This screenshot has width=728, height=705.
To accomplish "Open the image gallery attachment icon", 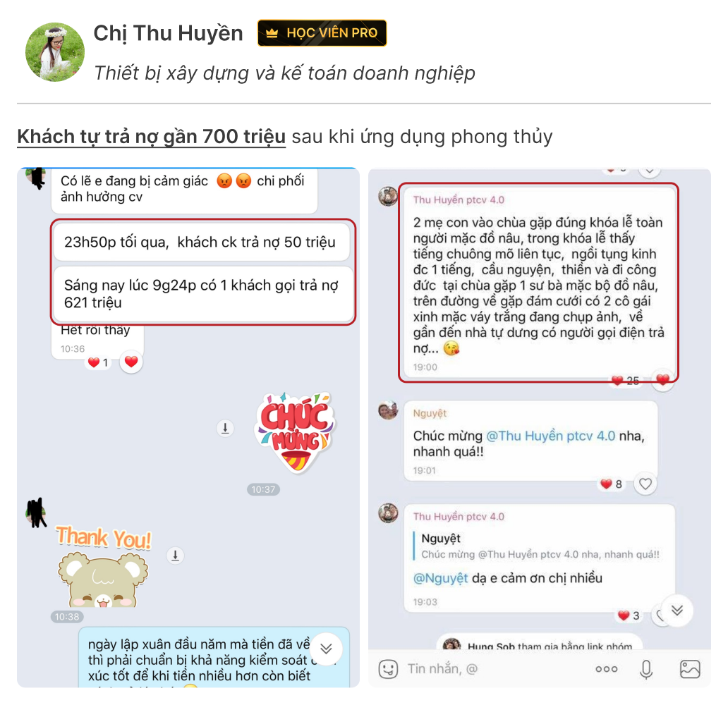I will (x=690, y=669).
